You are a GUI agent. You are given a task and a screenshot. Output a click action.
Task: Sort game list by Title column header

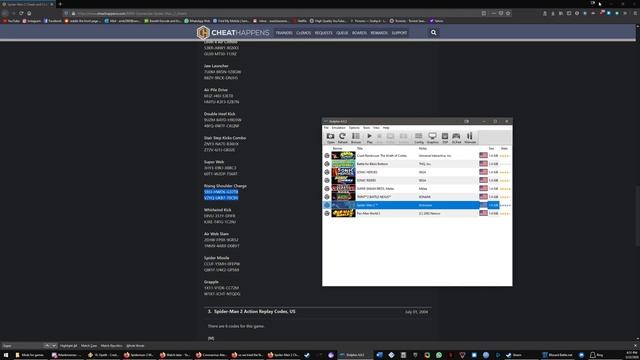click(x=360, y=149)
